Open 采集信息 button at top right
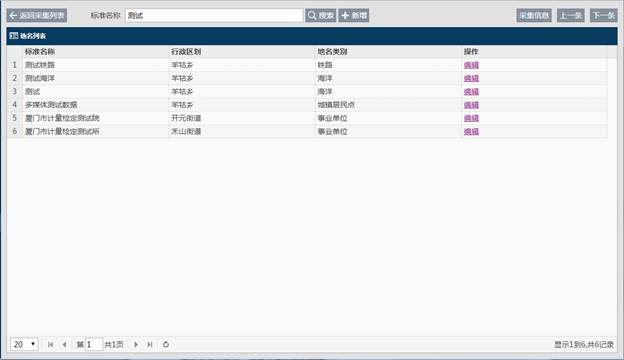The image size is (624, 360). click(534, 16)
